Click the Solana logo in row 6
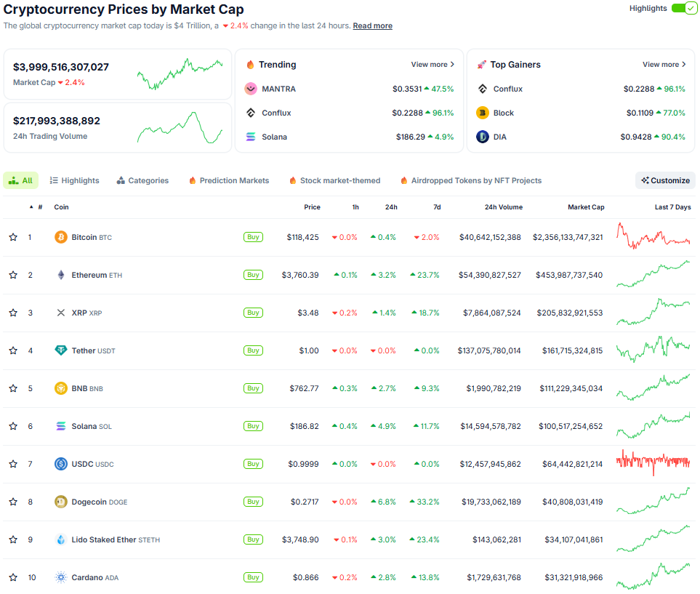The height and width of the screenshot is (594, 700). click(61, 426)
